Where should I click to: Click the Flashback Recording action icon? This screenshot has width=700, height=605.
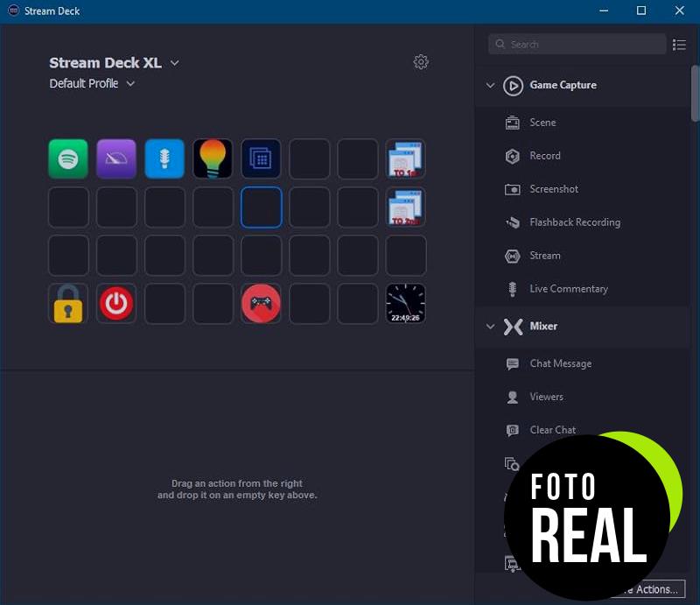[513, 222]
